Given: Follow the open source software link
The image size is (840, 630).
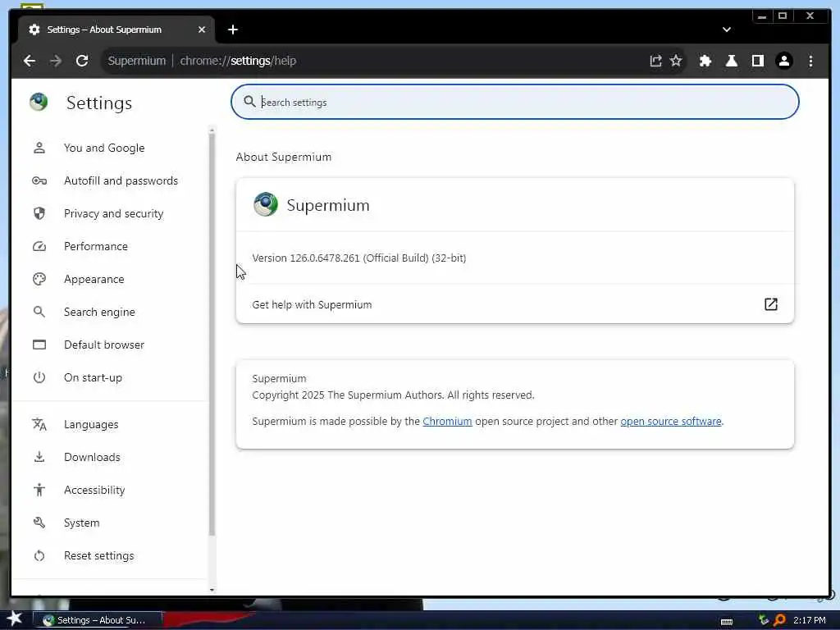Looking at the screenshot, I should (671, 421).
